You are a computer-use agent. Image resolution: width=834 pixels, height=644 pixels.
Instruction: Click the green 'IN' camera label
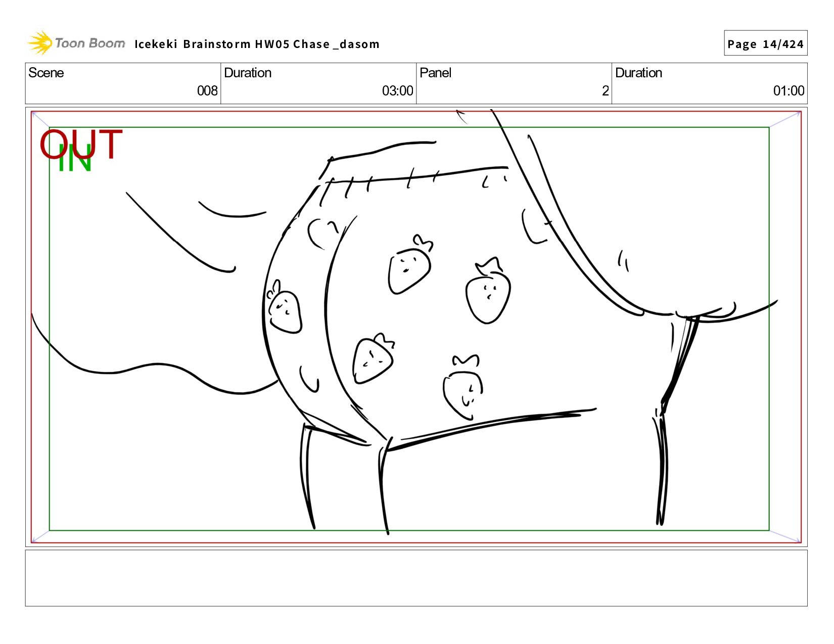coord(75,159)
